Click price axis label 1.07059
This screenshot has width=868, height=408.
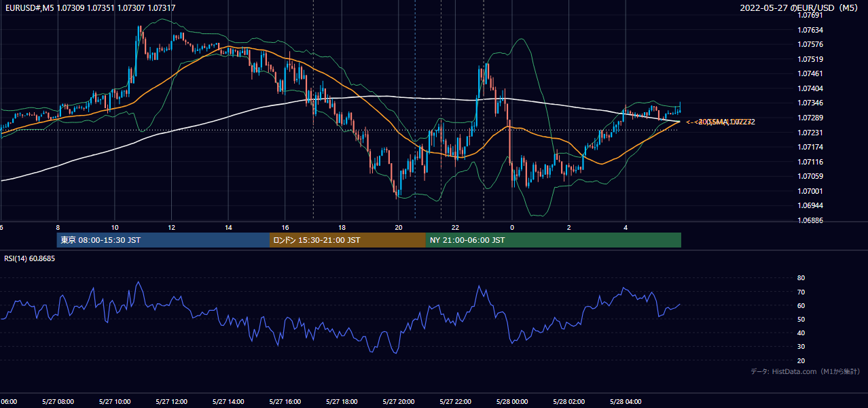[x=810, y=176]
